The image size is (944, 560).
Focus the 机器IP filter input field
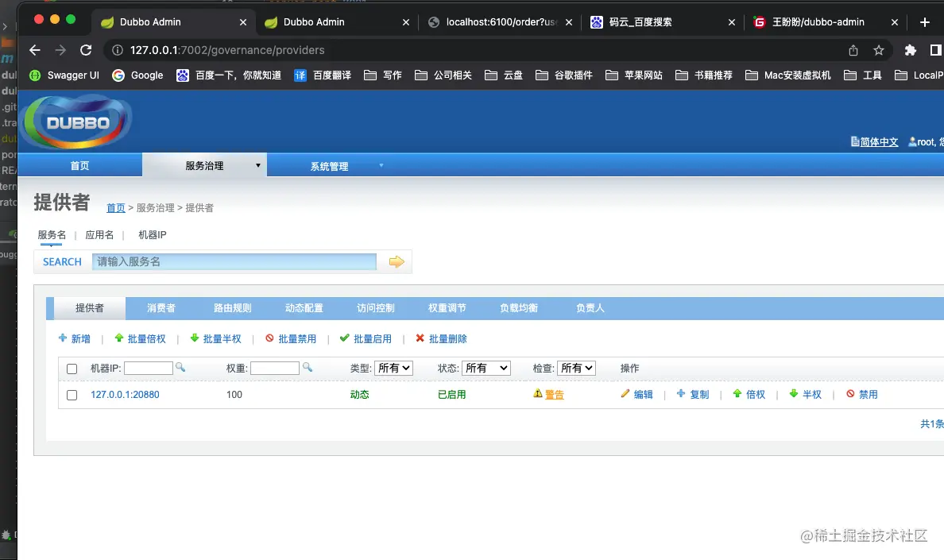[x=148, y=368]
